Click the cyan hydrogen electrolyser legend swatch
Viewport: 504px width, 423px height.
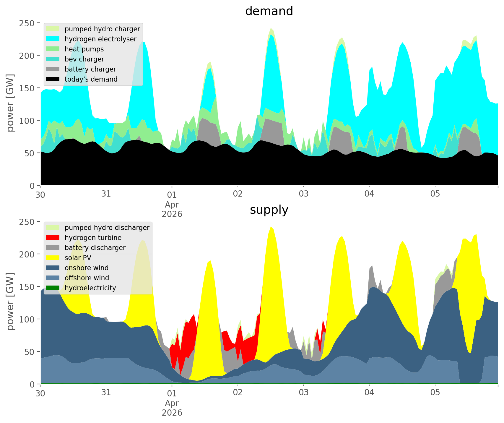(53, 39)
